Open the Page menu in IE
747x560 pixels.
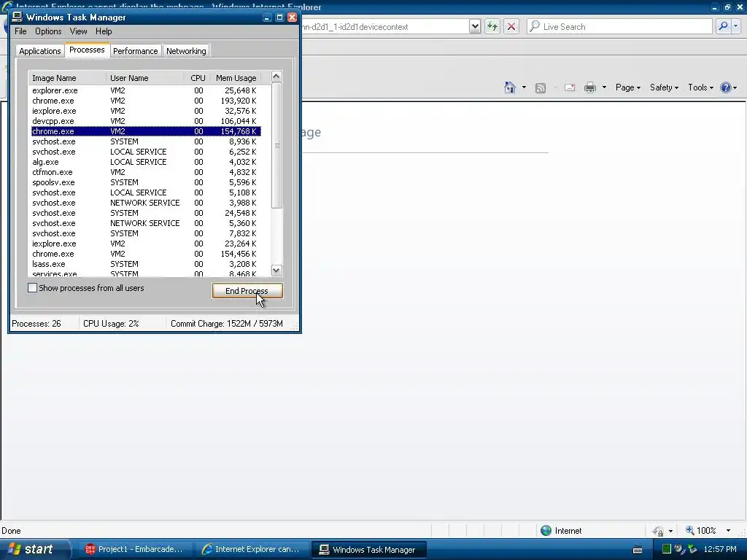[628, 87]
